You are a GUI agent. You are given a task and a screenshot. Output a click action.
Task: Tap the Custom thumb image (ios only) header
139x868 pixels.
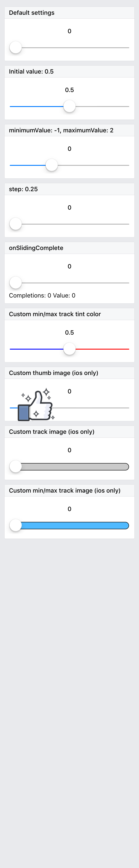(54, 373)
